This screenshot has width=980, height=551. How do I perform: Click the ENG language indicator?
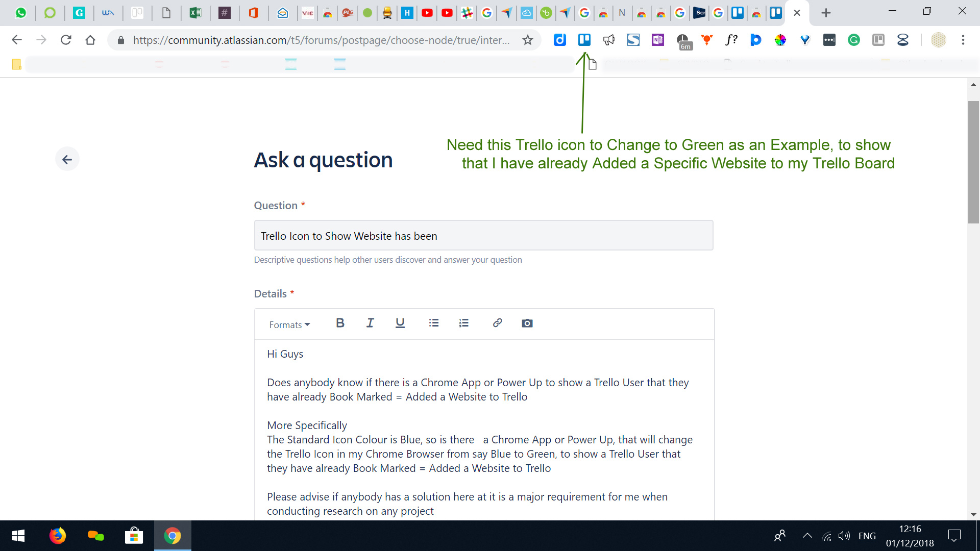point(867,536)
